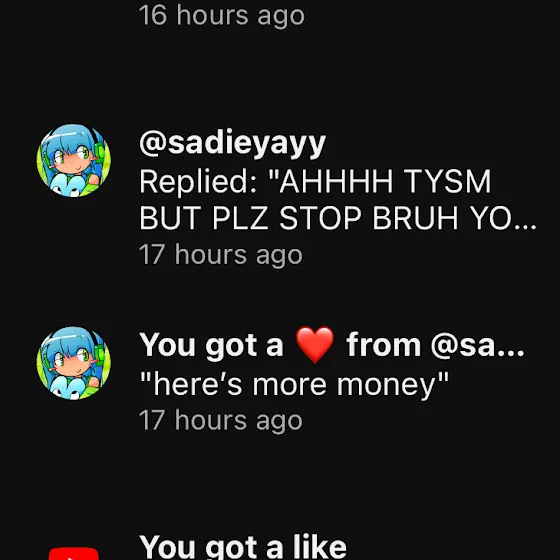
Task: Tap the word 'from' after the heart emoji
Action: coord(383,345)
